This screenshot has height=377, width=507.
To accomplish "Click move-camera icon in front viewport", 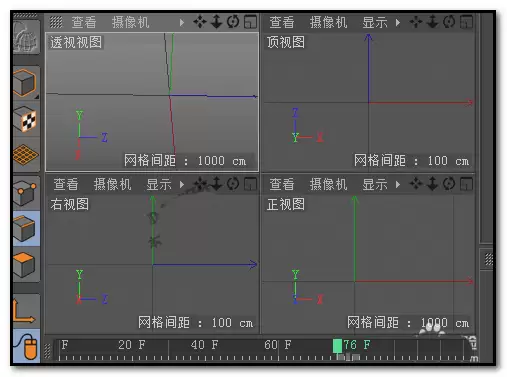I will pyautogui.click(x=416, y=184).
